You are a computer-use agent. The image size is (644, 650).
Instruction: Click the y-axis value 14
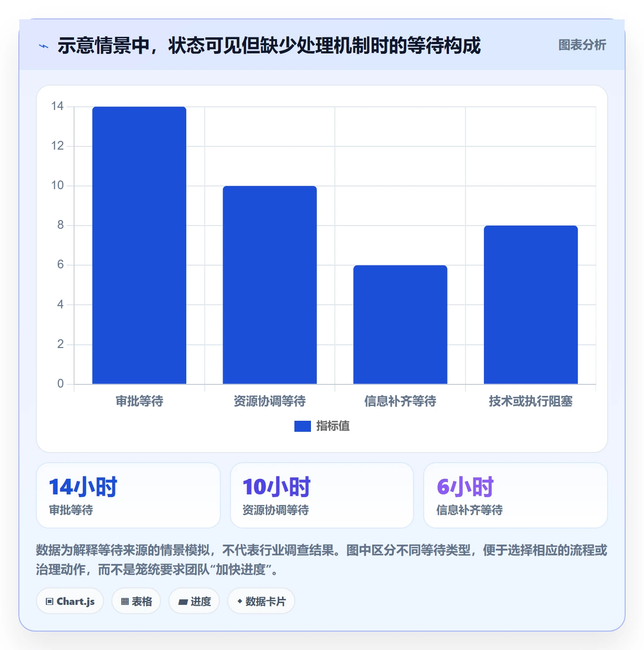click(x=57, y=106)
